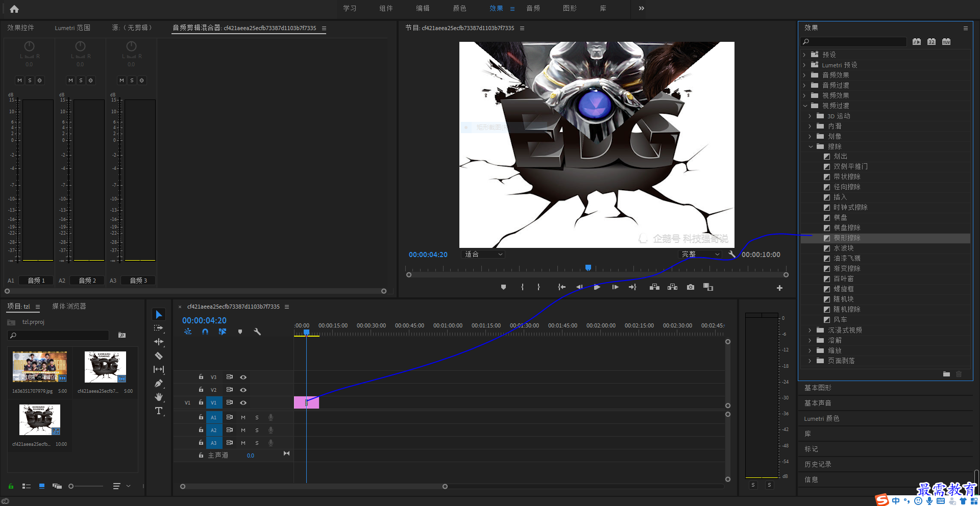Select the Razor tool
This screenshot has height=506, width=980.
[159, 356]
